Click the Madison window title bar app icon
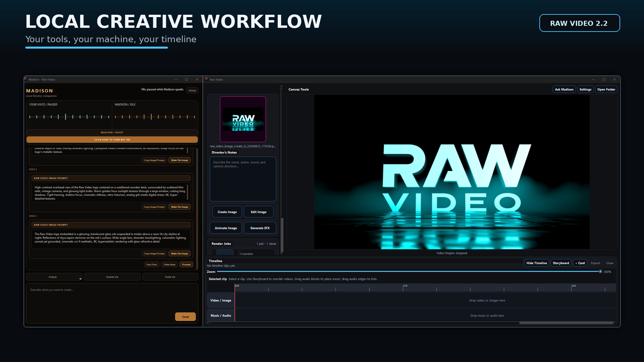 (26, 79)
